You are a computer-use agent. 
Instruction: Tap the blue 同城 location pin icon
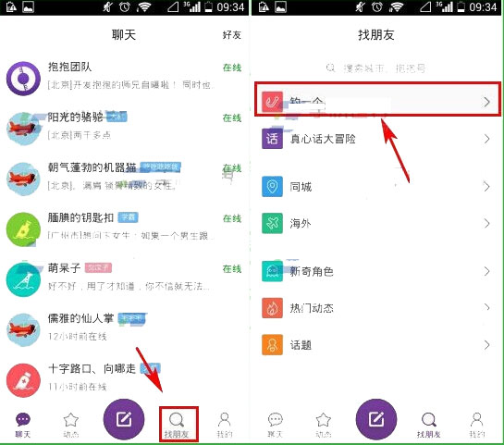[x=272, y=187]
